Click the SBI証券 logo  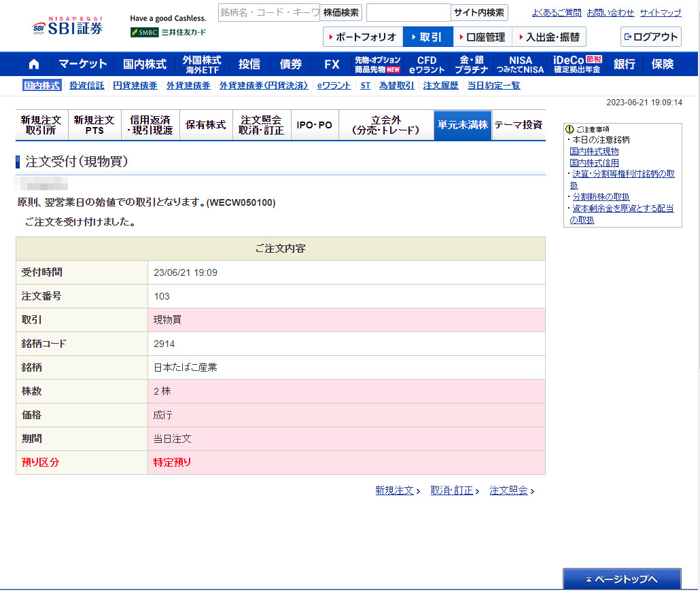tap(68, 27)
